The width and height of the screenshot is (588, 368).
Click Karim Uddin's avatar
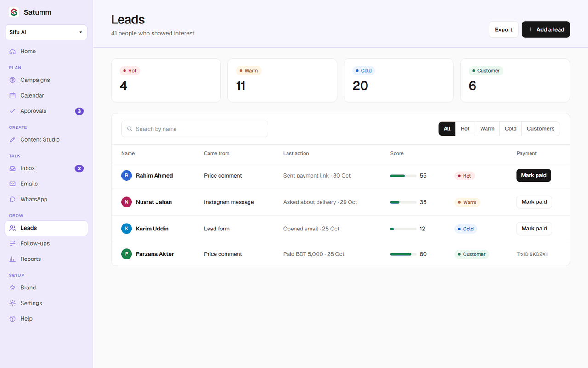pos(126,229)
